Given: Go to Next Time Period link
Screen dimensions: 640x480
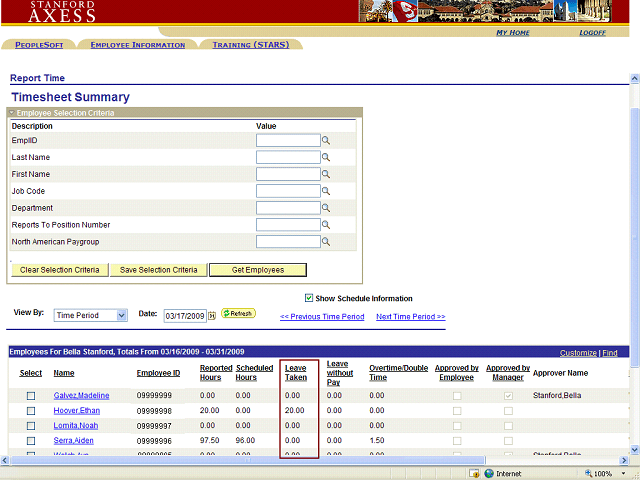Looking at the screenshot, I should pos(410,317).
